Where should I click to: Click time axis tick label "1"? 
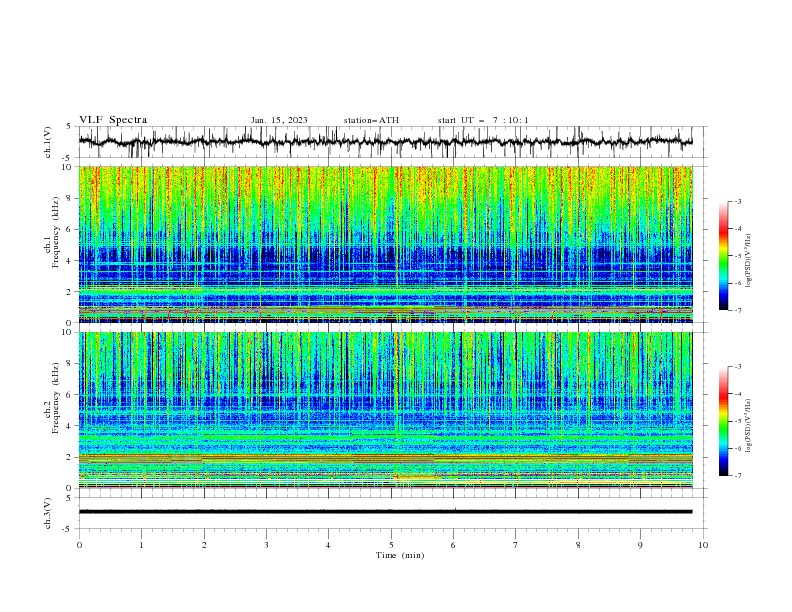pos(141,545)
